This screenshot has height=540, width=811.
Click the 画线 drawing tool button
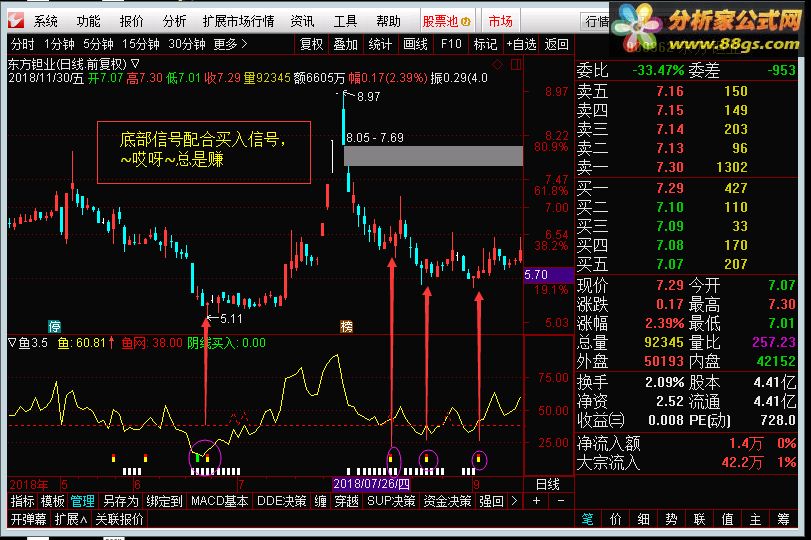[415, 44]
